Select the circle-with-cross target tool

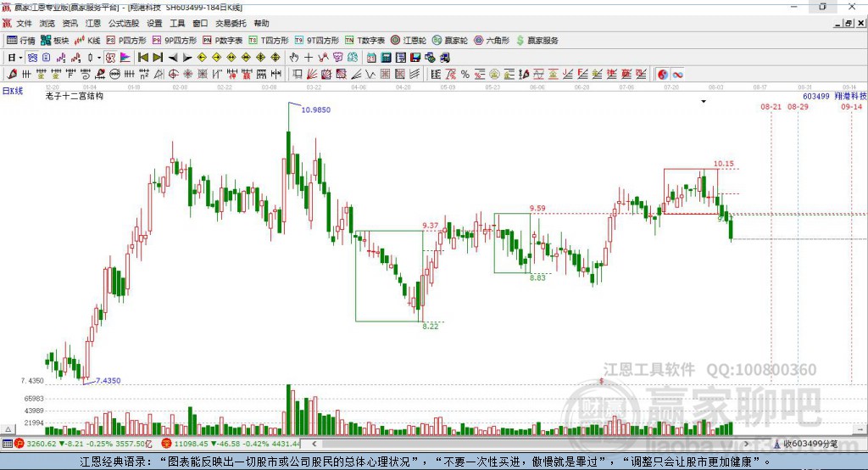click(x=174, y=75)
